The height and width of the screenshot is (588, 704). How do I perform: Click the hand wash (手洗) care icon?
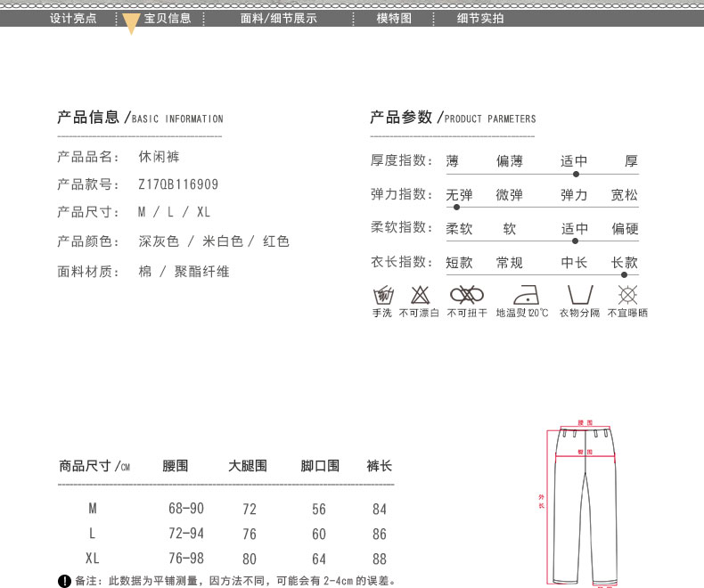click(x=382, y=295)
